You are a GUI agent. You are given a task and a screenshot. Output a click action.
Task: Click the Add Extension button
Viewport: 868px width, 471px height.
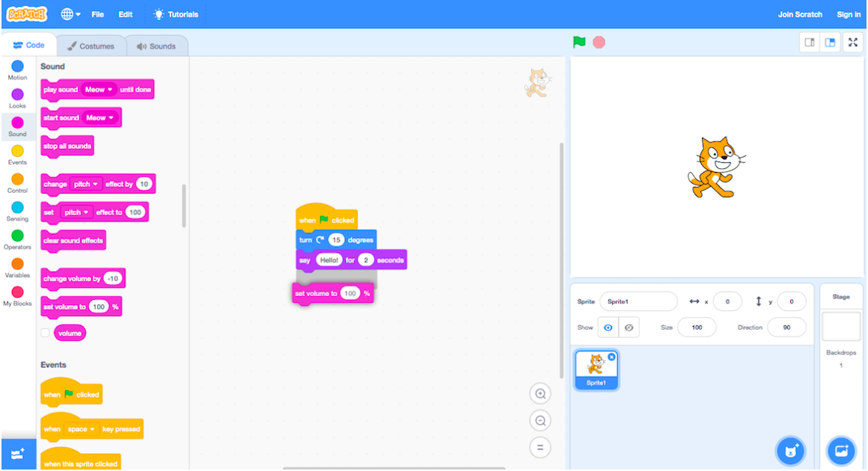pos(18,454)
